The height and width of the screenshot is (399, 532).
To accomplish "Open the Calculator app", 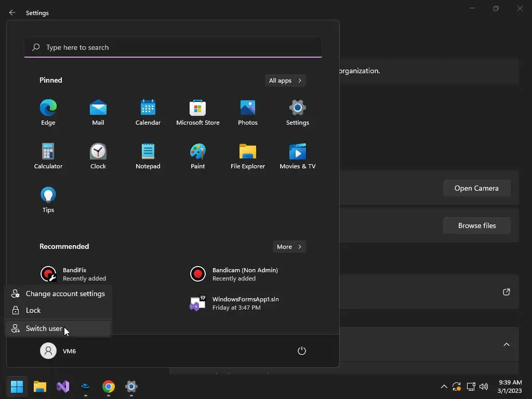I will (x=48, y=156).
